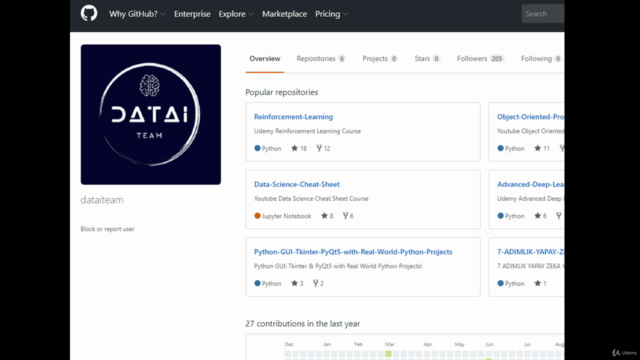This screenshot has width=640, height=360.
Task: Open the Data-Science-Cheat-Sheet repository
Action: coord(297,184)
